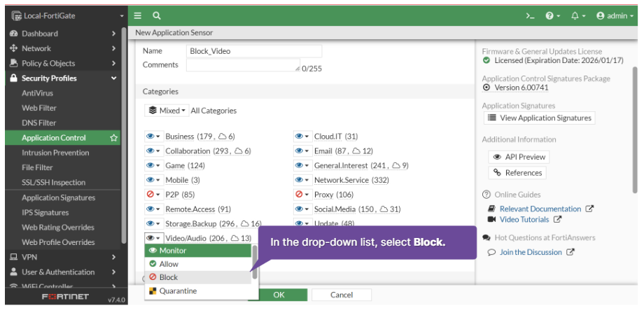Screen dimensions: 644x315
Task: Open the Storage.Backup category action dropdown
Action: click(154, 223)
